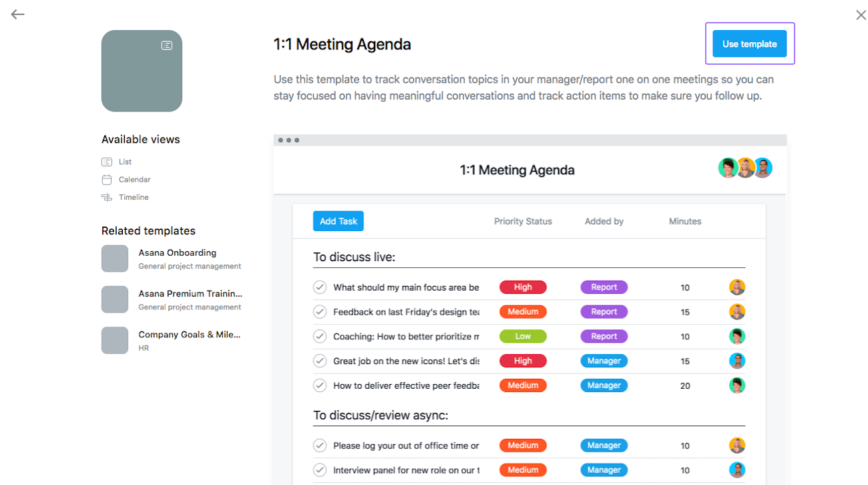Open the Priority Status column header
The height and width of the screenshot is (485, 868).
(523, 221)
